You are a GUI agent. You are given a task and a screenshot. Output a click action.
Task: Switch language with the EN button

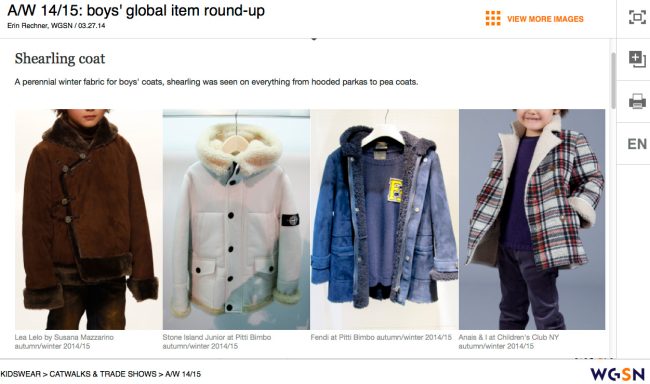coord(637,144)
